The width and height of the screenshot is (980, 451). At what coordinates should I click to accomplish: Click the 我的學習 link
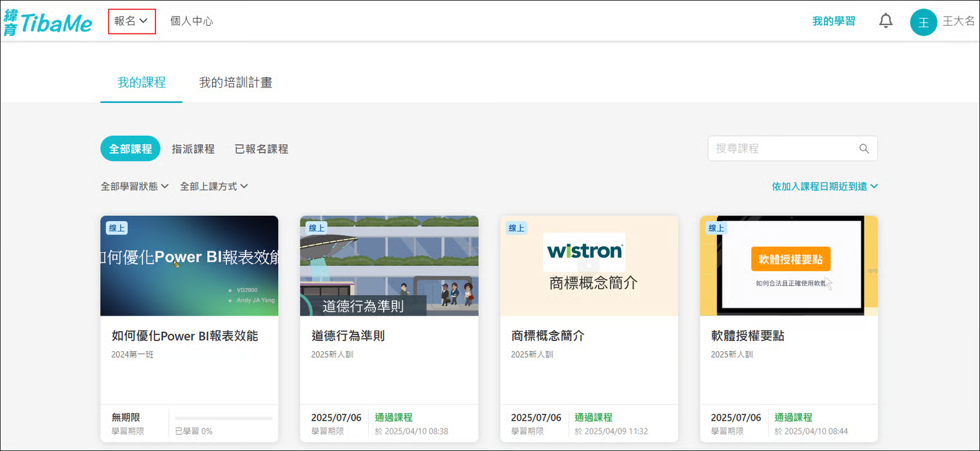[833, 21]
